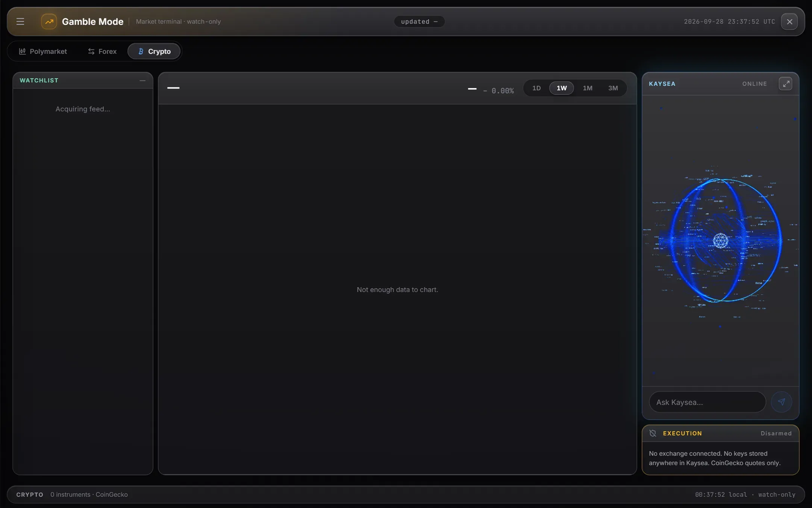Image resolution: width=812 pixels, height=508 pixels.
Task: Click the Gamble Mode trend logo icon
Action: point(49,21)
